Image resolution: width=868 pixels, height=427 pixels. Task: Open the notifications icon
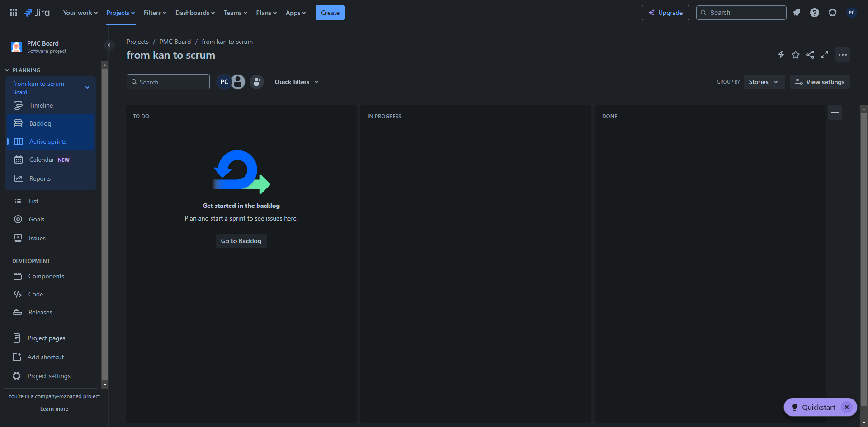coord(797,13)
